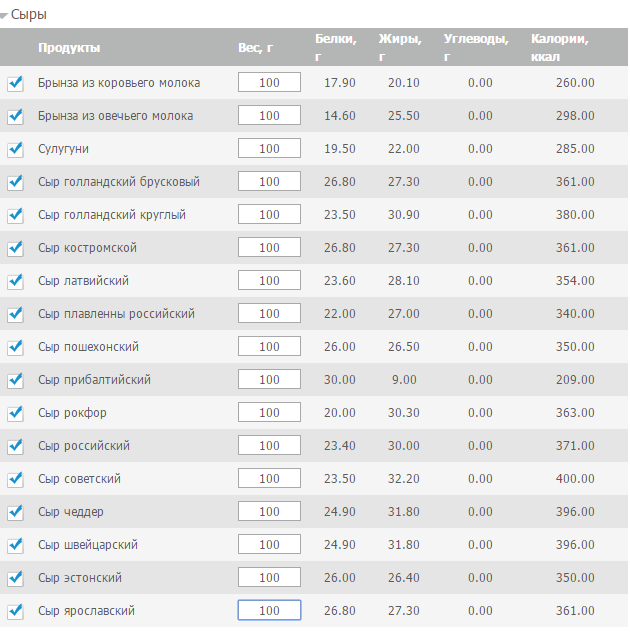Click weight input for Сыр эстонский
The height and width of the screenshot is (632, 630).
click(x=269, y=578)
